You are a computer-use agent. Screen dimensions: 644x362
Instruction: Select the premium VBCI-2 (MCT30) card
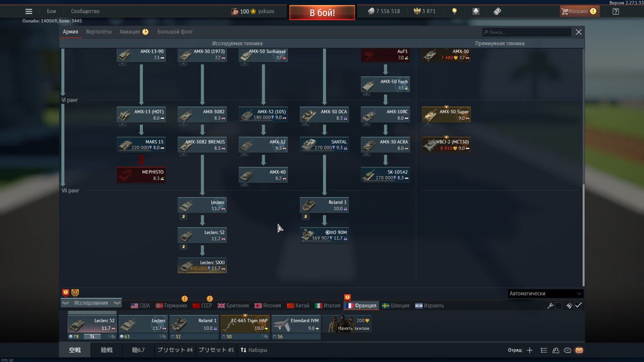point(446,145)
